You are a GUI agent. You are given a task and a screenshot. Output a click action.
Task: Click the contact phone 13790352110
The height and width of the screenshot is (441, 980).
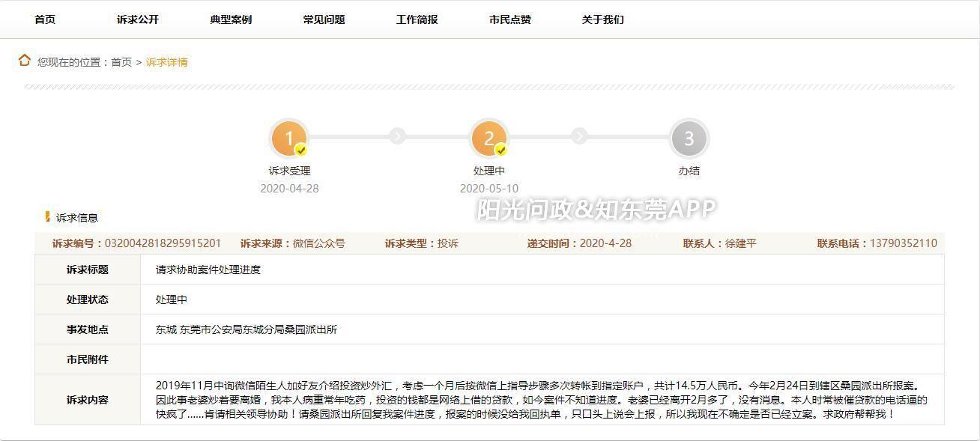[x=904, y=243]
